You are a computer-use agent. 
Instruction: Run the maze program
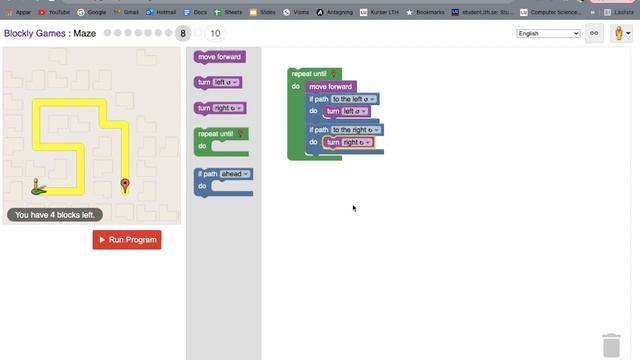tap(127, 240)
